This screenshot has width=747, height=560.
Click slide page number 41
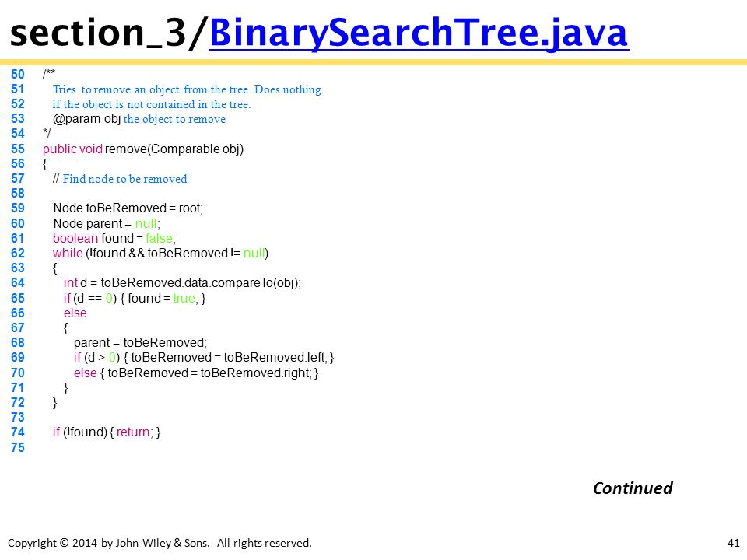coord(734,543)
